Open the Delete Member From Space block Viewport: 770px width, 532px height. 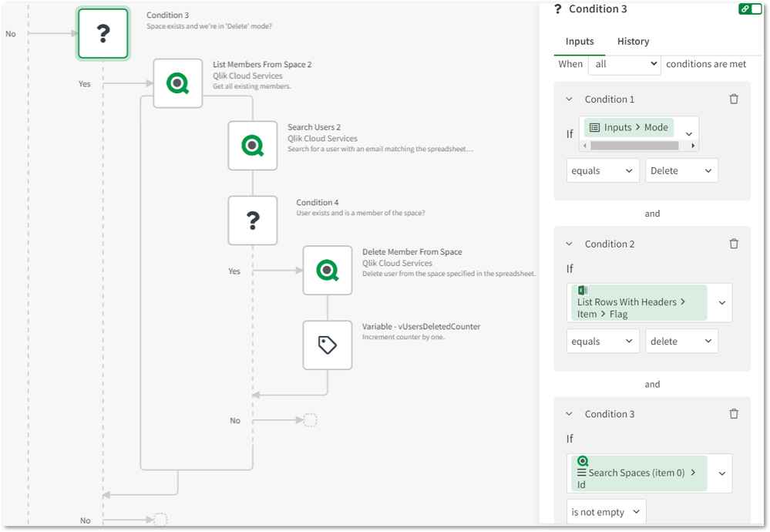pyautogui.click(x=328, y=271)
